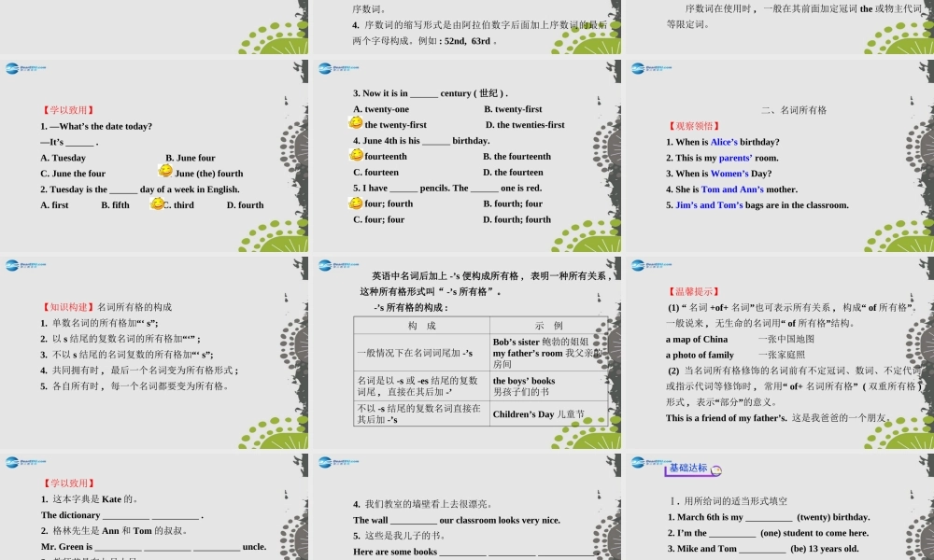Click the blank before "(be) 13 years old"

pos(762,550)
